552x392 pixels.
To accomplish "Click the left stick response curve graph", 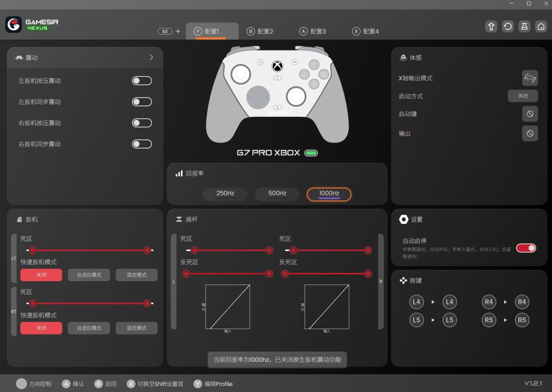I will pos(228,307).
